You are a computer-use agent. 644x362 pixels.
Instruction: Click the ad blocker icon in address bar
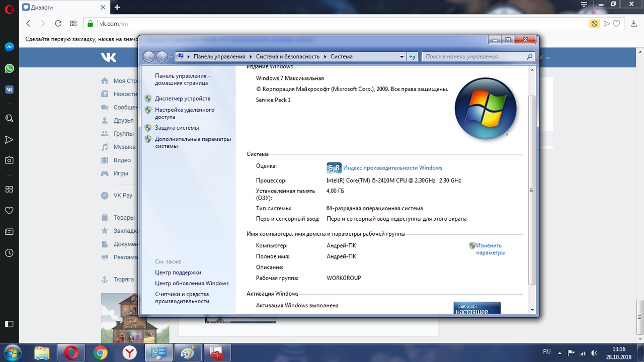tap(594, 23)
